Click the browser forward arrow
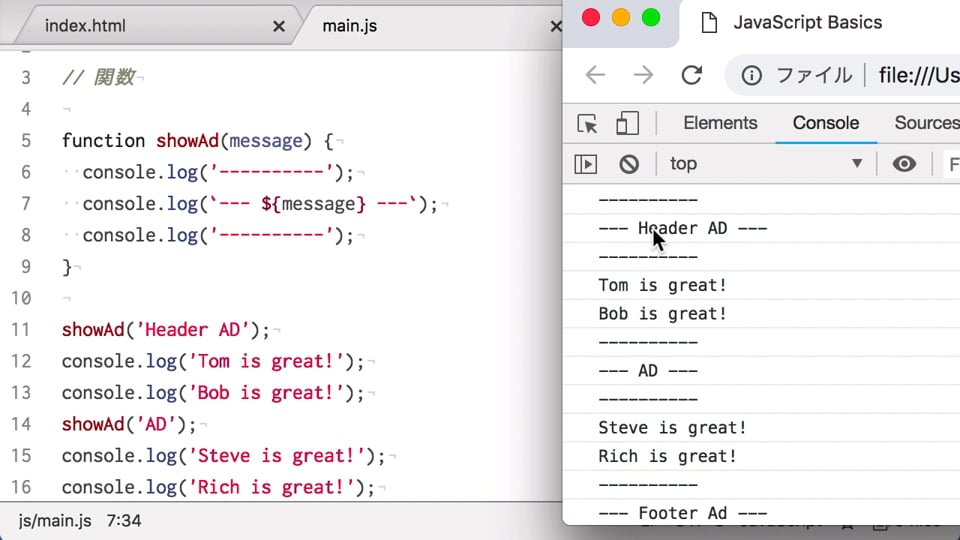Screen dimensions: 960x540 click(x=643, y=75)
